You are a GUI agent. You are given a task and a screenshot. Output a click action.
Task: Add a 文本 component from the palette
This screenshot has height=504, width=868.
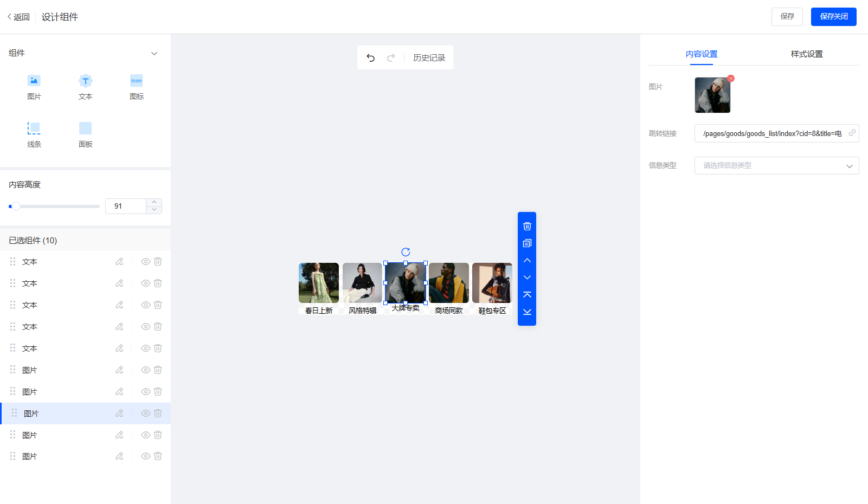[86, 87]
